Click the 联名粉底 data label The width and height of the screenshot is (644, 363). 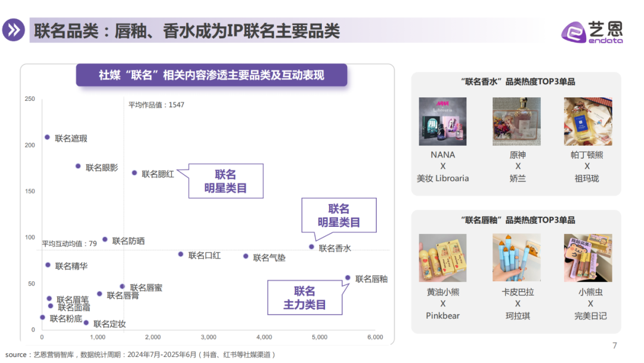[66, 319]
